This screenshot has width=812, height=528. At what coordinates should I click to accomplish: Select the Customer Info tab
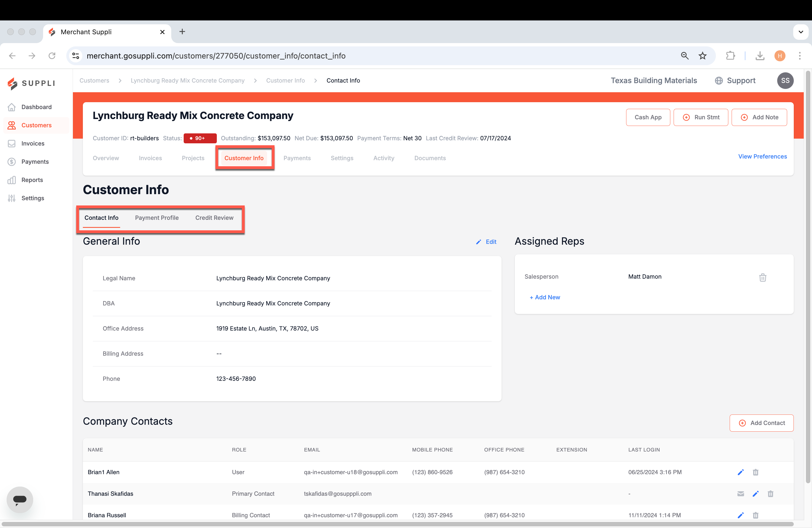point(244,158)
